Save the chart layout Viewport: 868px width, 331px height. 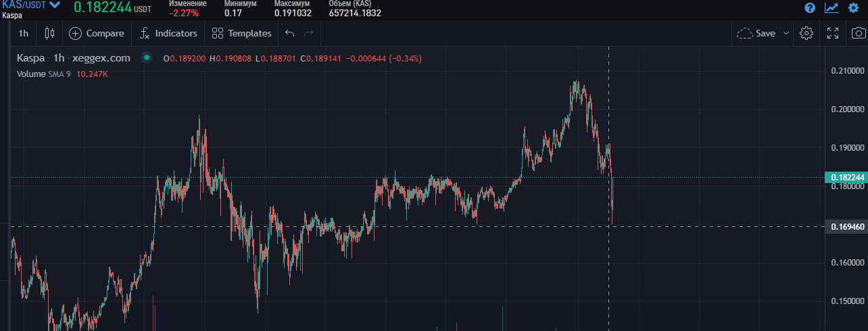pos(756,33)
